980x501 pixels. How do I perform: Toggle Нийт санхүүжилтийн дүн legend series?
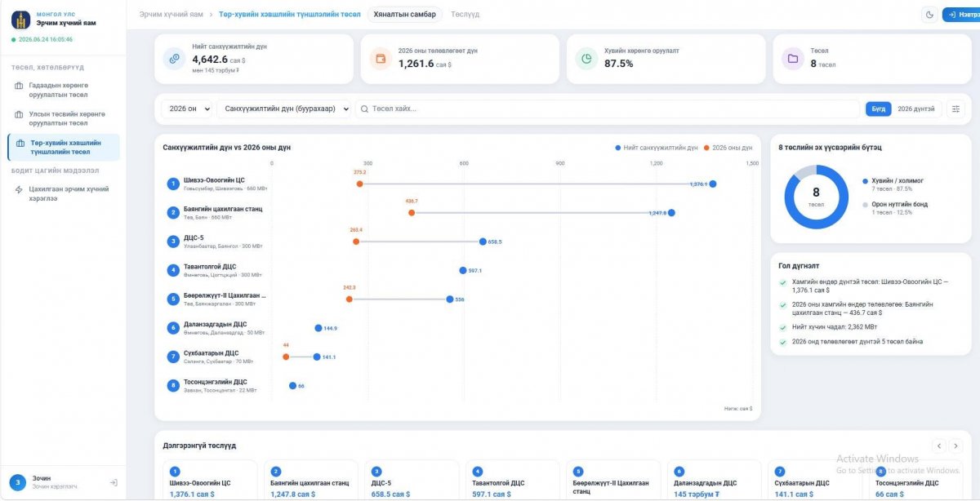pos(657,148)
